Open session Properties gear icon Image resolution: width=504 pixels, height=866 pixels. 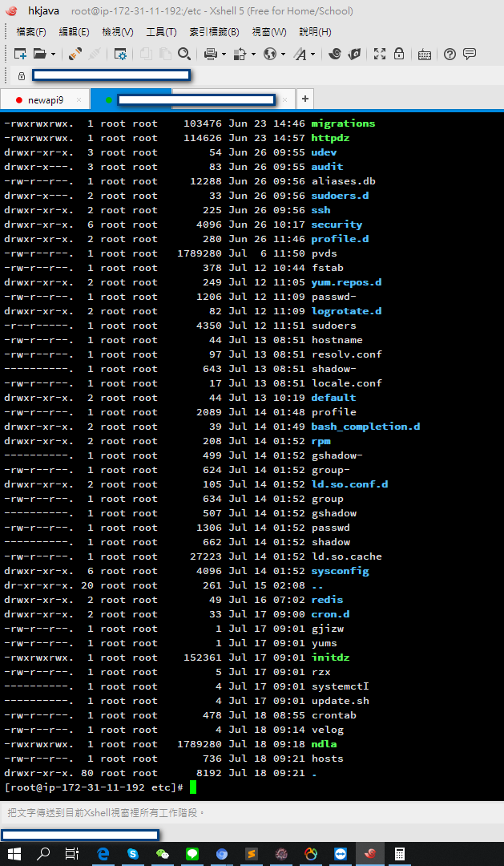coord(120,54)
